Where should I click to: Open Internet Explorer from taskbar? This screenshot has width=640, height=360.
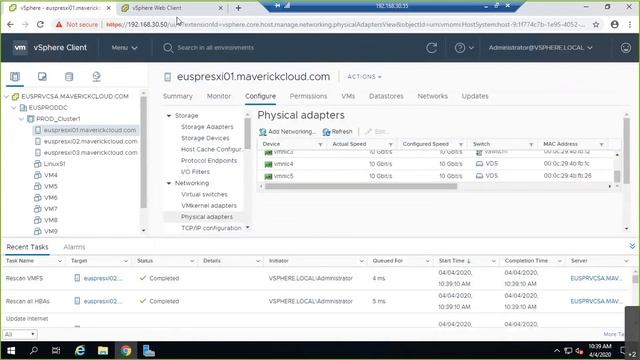click(x=80, y=351)
